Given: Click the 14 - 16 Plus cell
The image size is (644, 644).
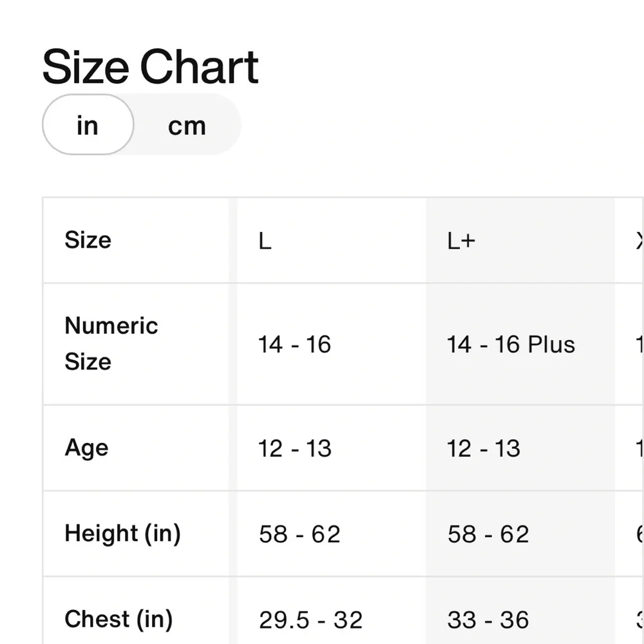Looking at the screenshot, I should pos(511,345).
